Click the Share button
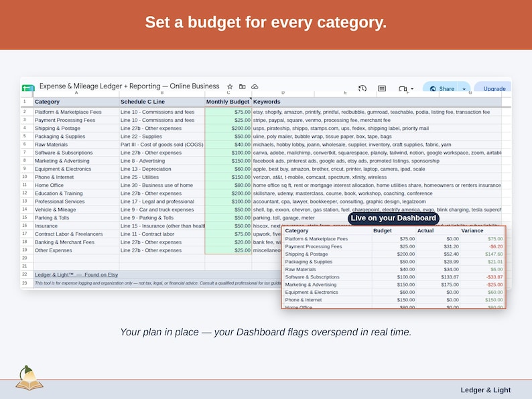The height and width of the screenshot is (399, 532). [x=442, y=88]
